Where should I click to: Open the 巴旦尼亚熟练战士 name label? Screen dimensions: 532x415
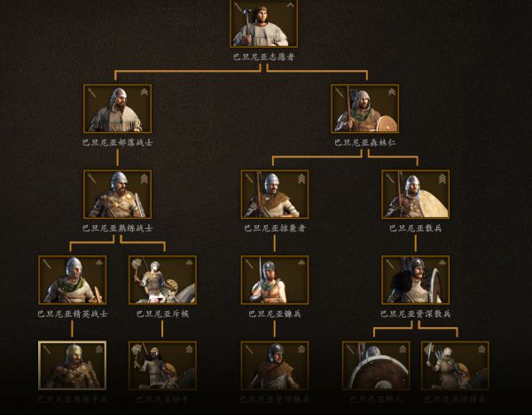[x=117, y=228]
